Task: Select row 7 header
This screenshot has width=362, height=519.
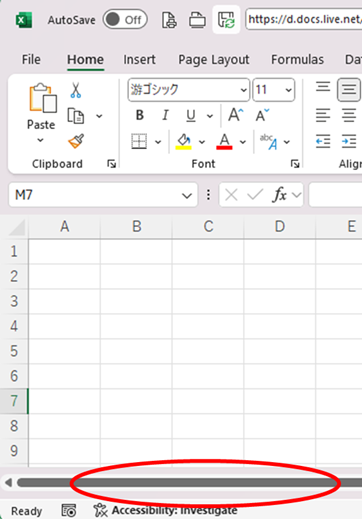Action: click(14, 401)
